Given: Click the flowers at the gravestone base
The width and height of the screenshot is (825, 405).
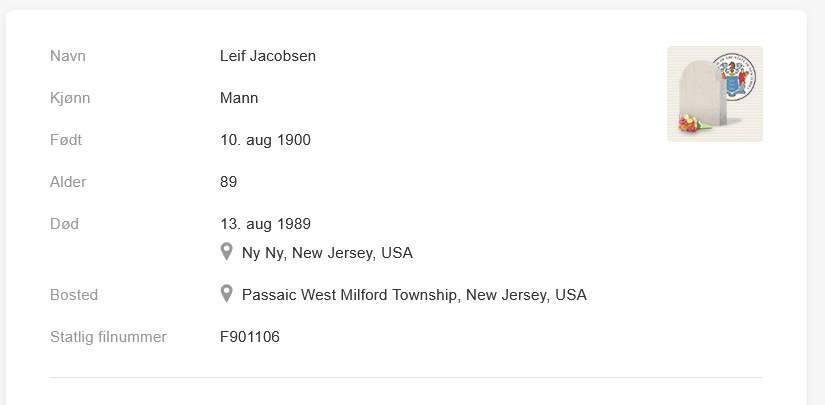Looking at the screenshot, I should click(x=691, y=126).
